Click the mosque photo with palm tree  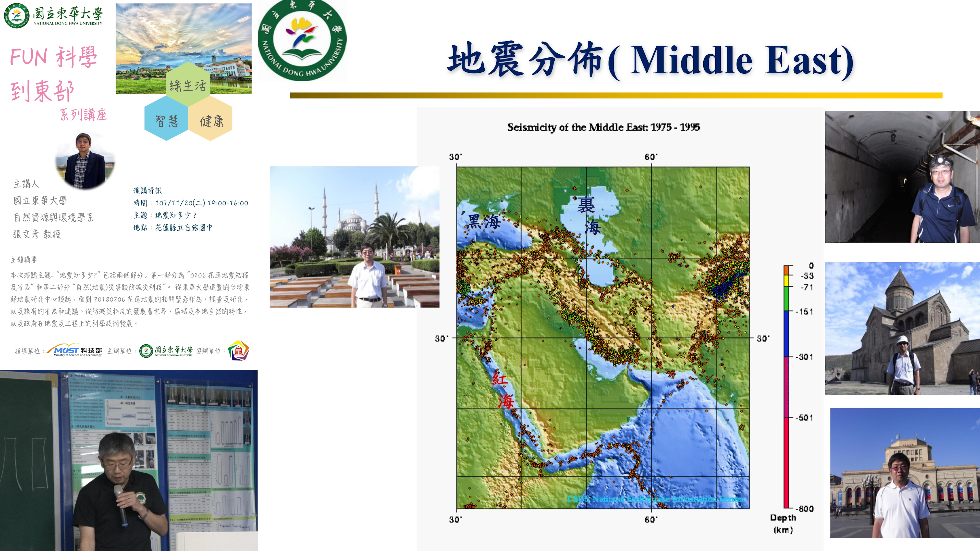(354, 236)
